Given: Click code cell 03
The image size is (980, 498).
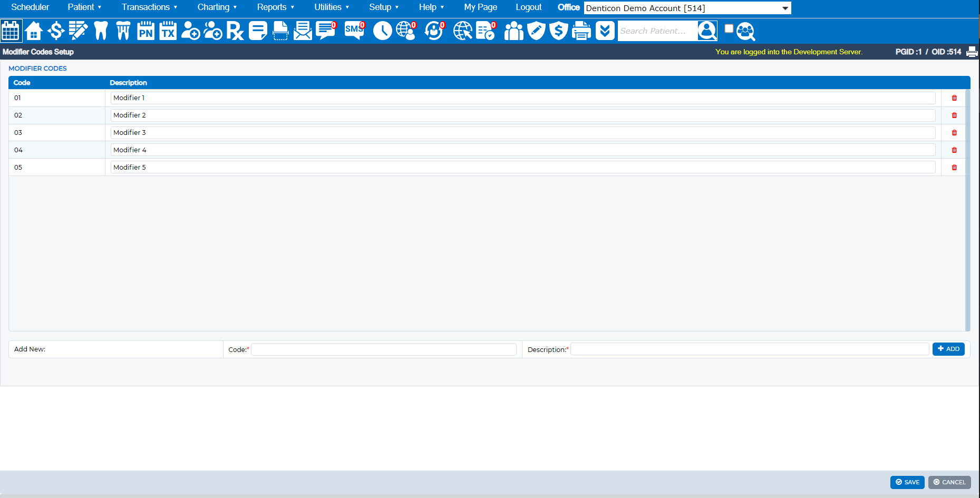Looking at the screenshot, I should coord(57,133).
